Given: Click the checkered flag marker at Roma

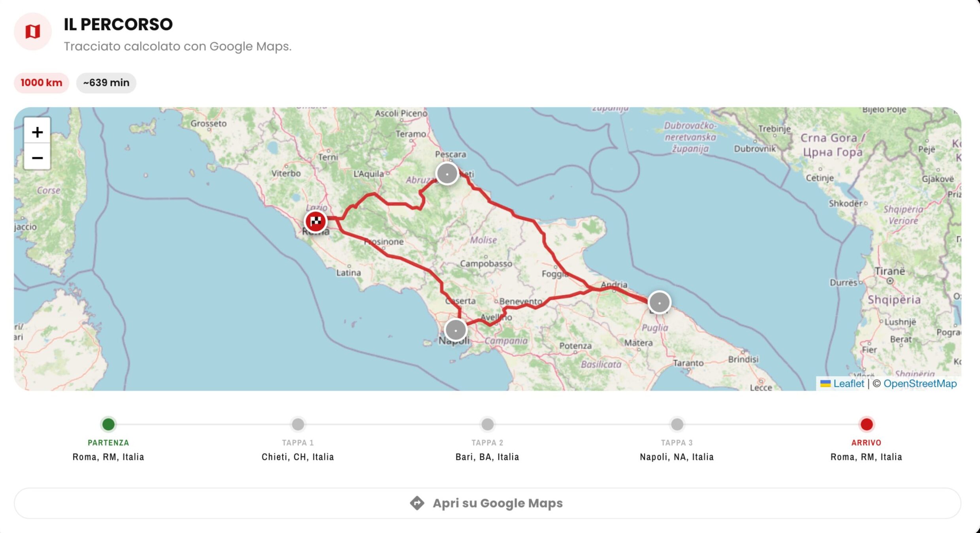Looking at the screenshot, I should click(x=315, y=221).
